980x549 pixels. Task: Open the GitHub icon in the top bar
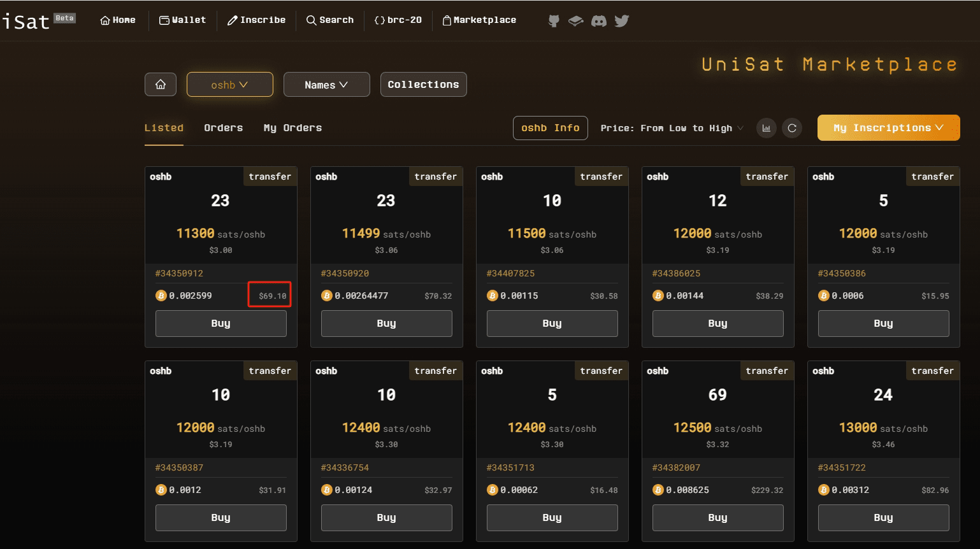pos(552,20)
